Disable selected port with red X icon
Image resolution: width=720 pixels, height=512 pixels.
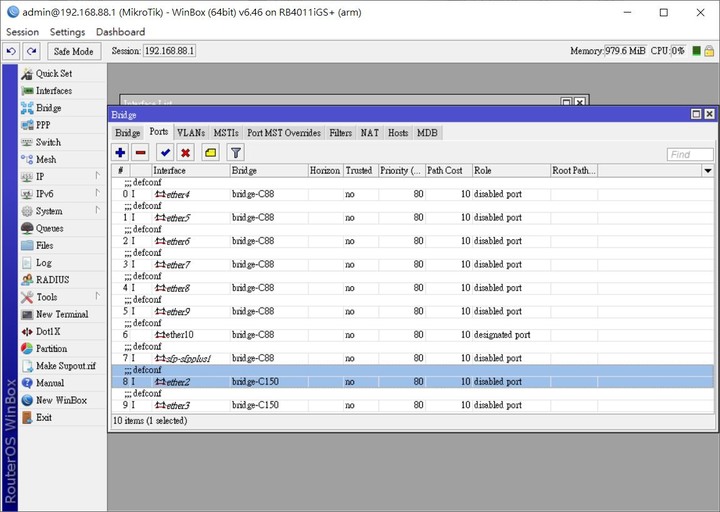point(186,152)
